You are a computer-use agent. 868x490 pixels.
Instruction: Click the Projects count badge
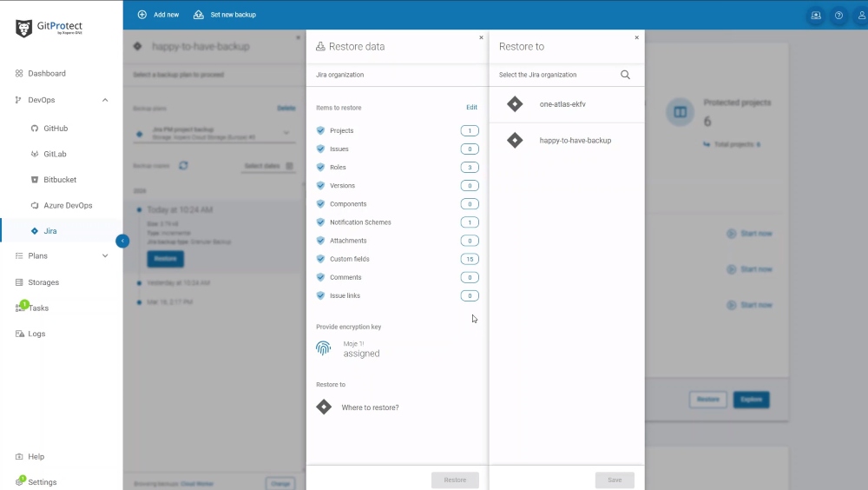pyautogui.click(x=470, y=131)
